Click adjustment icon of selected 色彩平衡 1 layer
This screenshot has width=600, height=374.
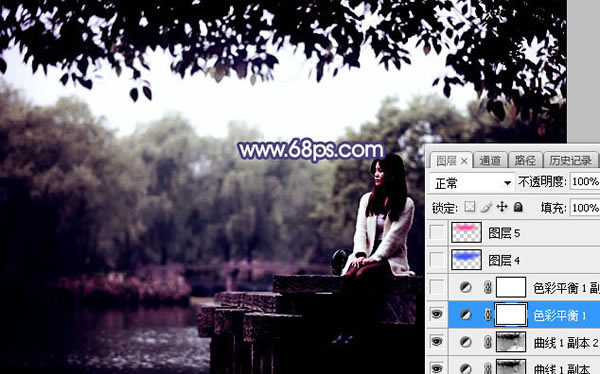click(x=465, y=315)
